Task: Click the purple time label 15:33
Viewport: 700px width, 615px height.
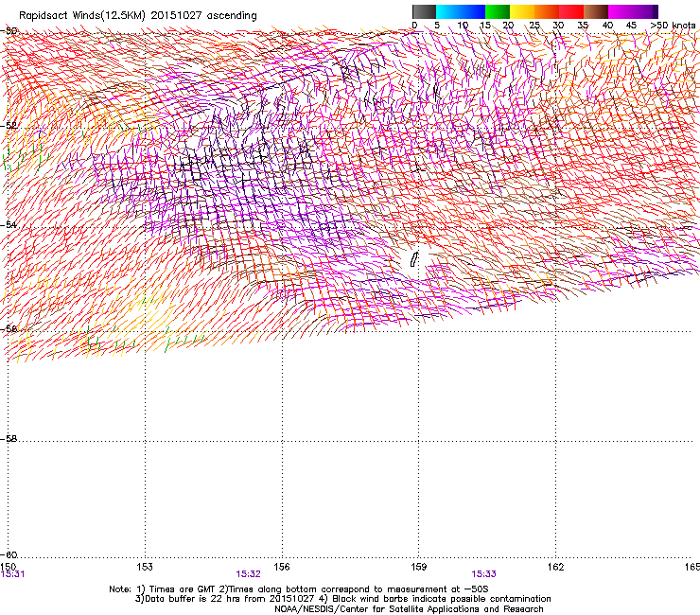Action: coord(483,574)
